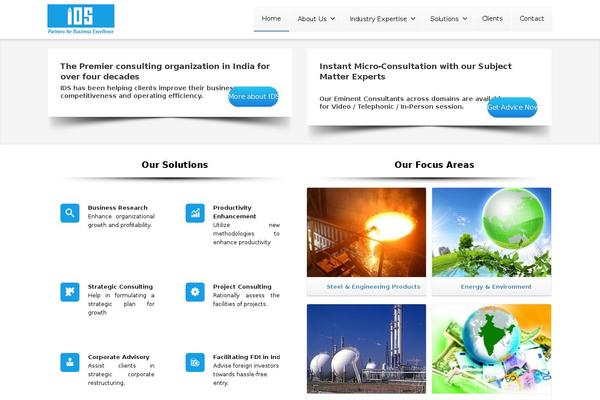Open the Steel & Engineering Products link
The width and height of the screenshot is (600, 400).
coord(373,287)
